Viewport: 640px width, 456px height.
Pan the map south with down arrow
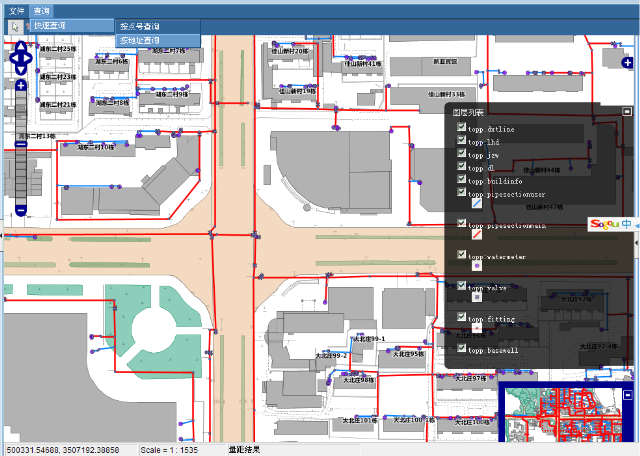pyautogui.click(x=21, y=70)
